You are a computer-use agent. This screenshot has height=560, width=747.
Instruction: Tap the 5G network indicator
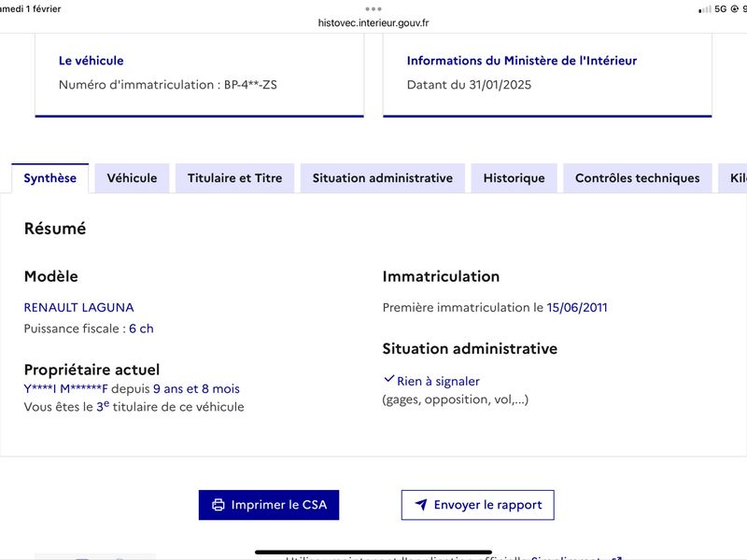tap(721, 9)
